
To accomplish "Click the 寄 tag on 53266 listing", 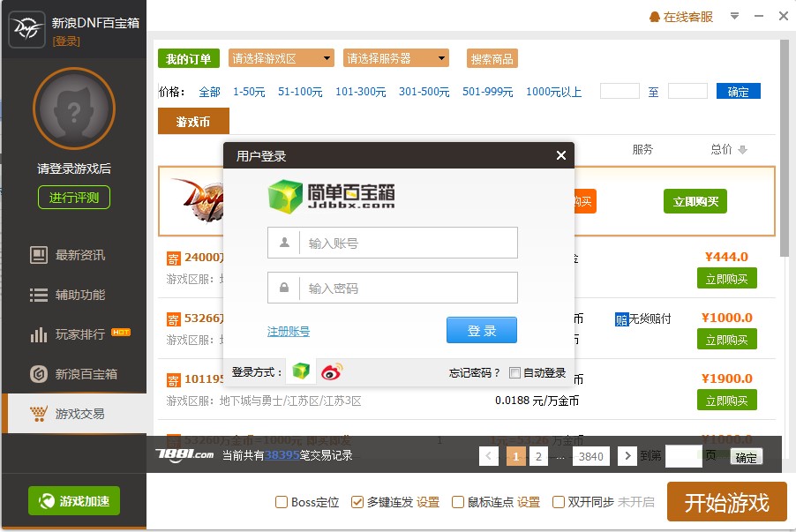I will [174, 319].
